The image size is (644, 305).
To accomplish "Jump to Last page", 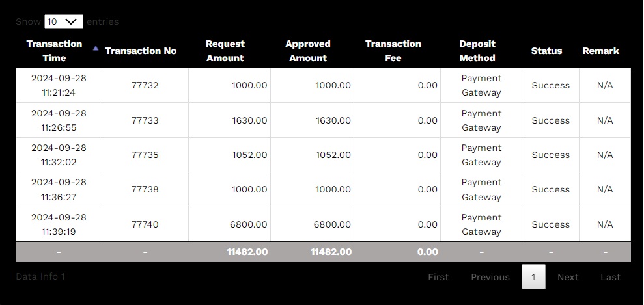I will coord(610,277).
